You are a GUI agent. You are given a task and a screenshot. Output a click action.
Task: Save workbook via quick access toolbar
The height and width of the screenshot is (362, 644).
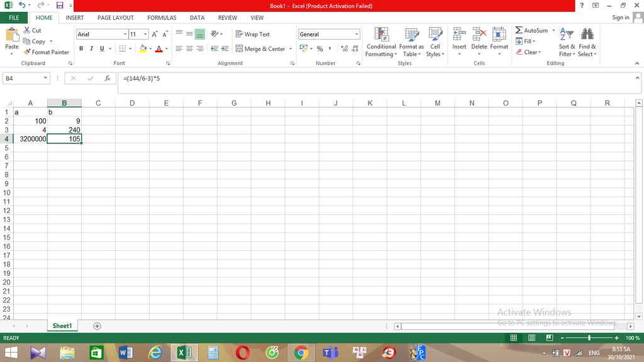click(x=60, y=5)
